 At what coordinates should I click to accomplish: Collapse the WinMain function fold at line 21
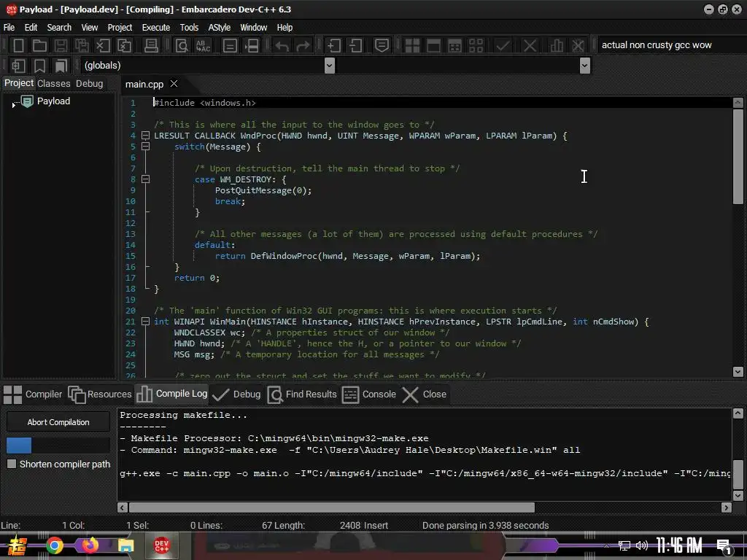pyautogui.click(x=146, y=322)
